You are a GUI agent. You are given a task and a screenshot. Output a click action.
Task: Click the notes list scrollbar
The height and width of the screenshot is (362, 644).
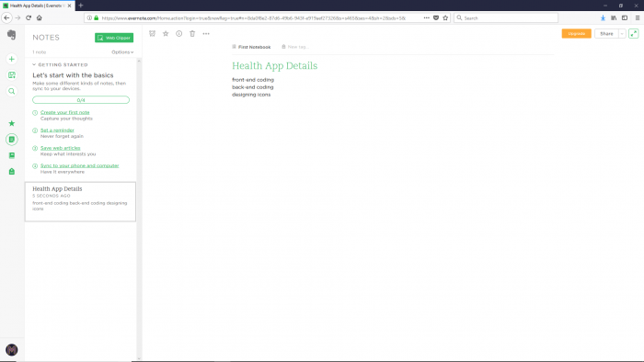pyautogui.click(x=139, y=209)
